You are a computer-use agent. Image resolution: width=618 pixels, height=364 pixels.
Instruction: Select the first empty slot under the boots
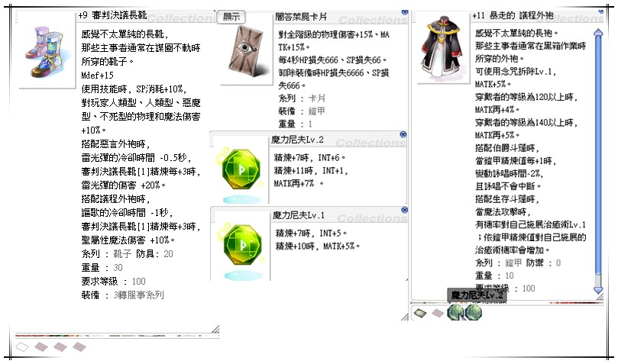[22, 346]
